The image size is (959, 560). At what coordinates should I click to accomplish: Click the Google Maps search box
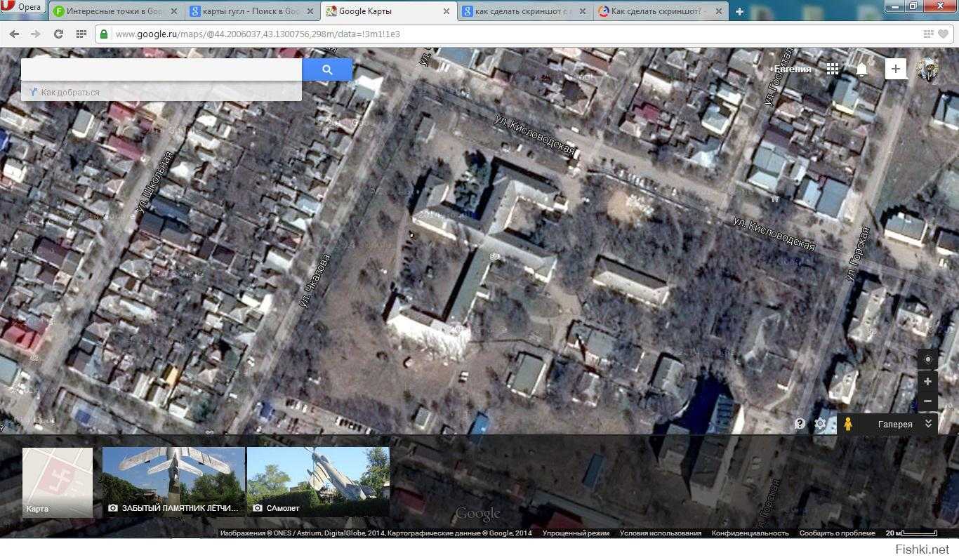coord(161,69)
